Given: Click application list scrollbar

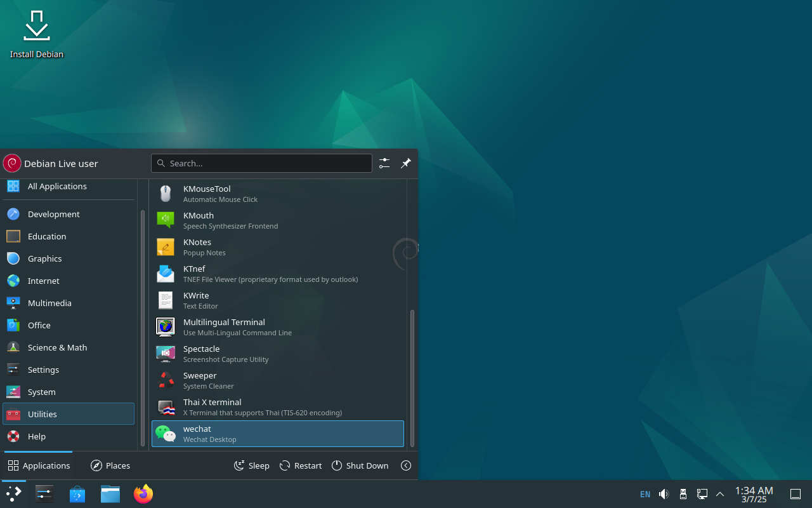Looking at the screenshot, I should 412,378.
